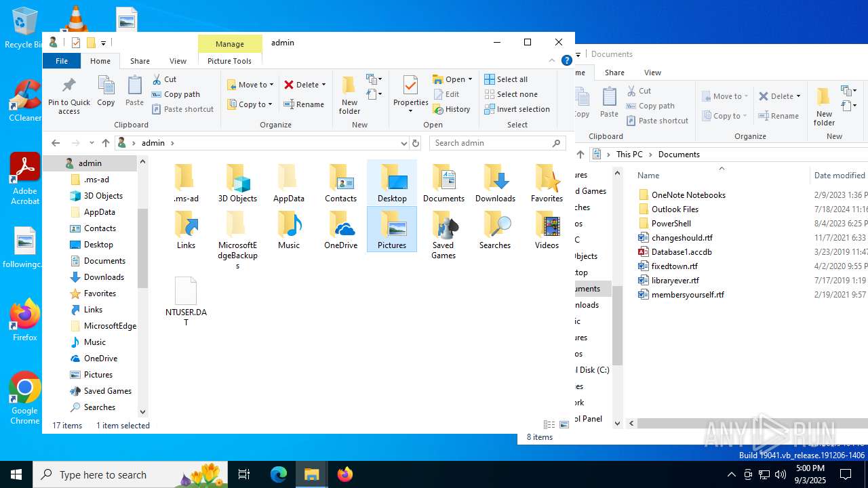The width and height of the screenshot is (868, 488).
Task: Open the Share tab in Documents window
Action: [614, 73]
